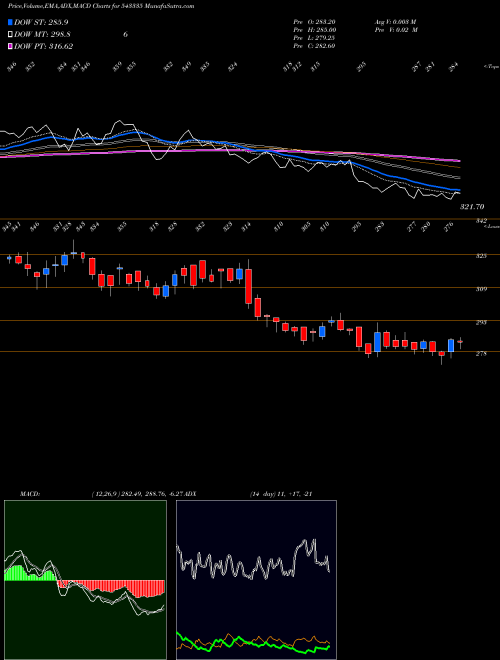Click the 'Pre C: 282.69' close value

[x=314, y=46]
